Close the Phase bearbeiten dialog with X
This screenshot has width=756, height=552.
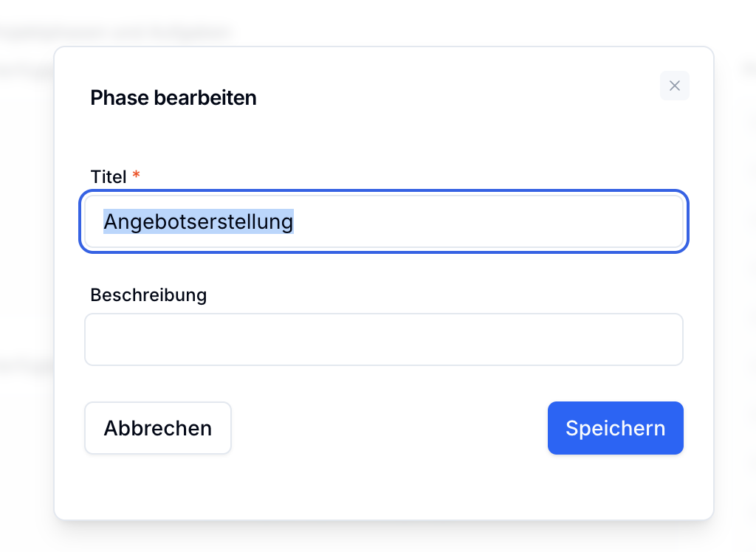coord(674,86)
